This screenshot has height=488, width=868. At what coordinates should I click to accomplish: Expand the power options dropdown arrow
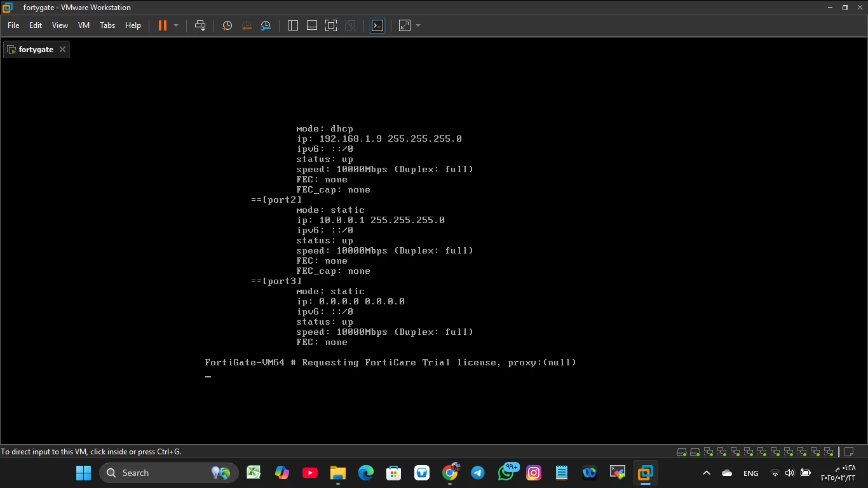pos(176,25)
